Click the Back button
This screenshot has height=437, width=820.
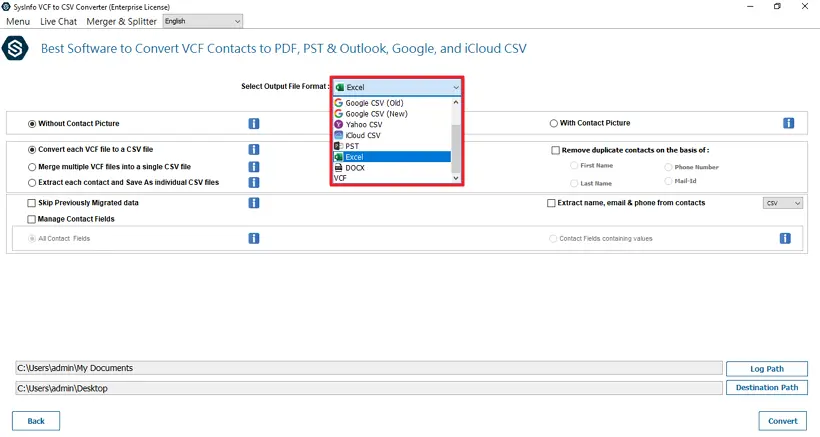click(x=36, y=421)
